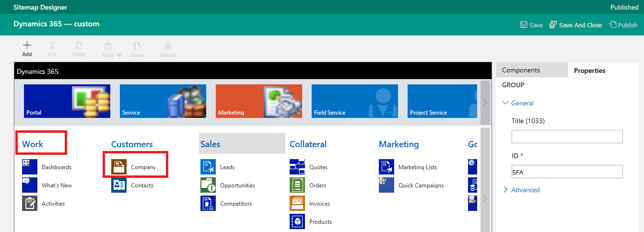Viewport: 644px width, 232px height.
Task: Select the Collateral group heading
Action: click(x=308, y=144)
